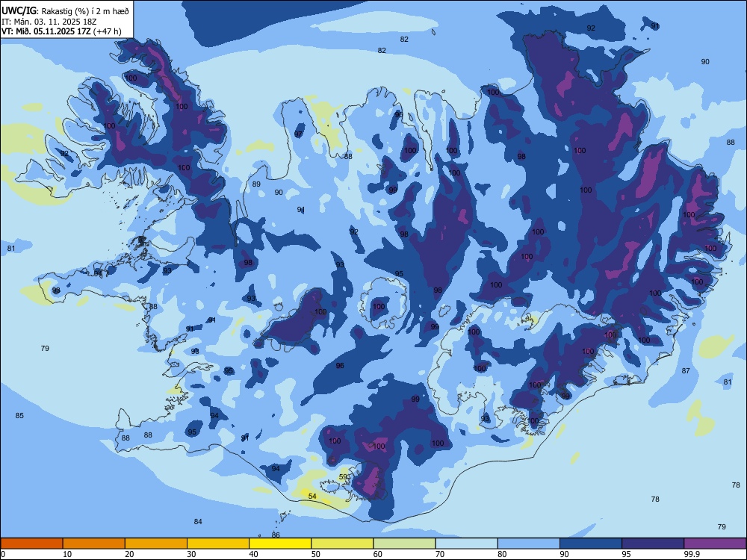747x560 pixels.
Task: Choose the light green 60–70 legend swatch
Action: pos(404,544)
